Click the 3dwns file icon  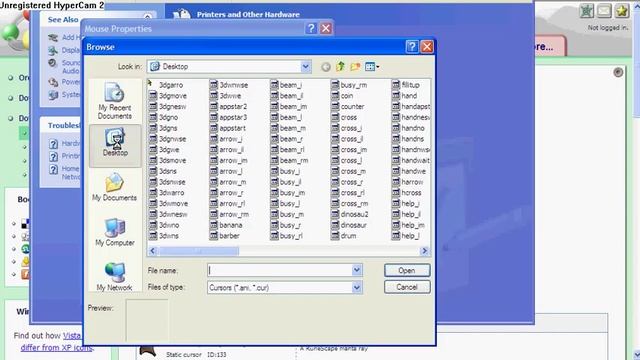point(153,236)
